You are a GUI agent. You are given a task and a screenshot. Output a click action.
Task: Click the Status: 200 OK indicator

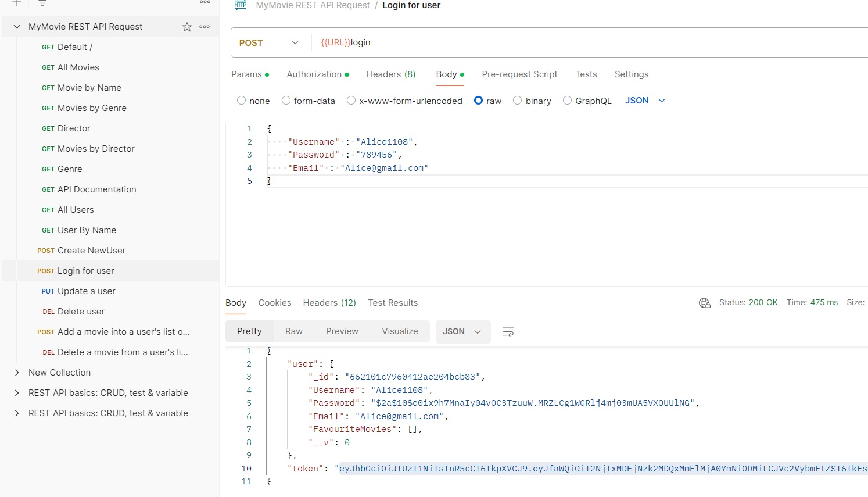tap(748, 303)
